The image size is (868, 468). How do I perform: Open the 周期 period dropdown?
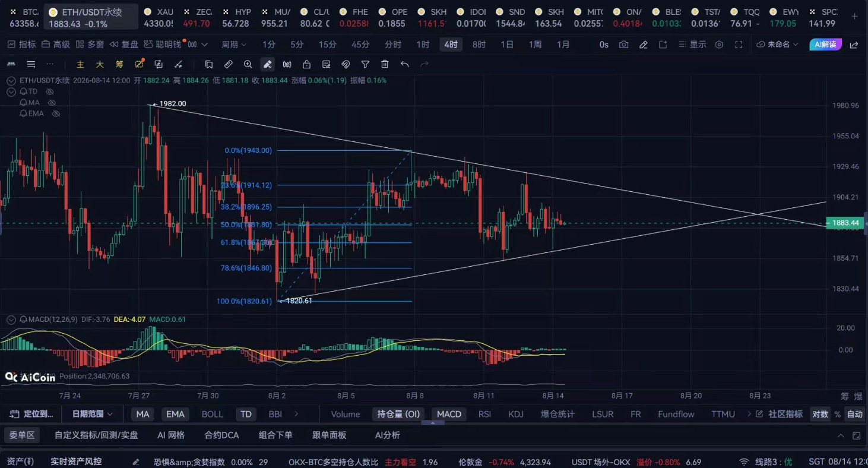pos(235,45)
